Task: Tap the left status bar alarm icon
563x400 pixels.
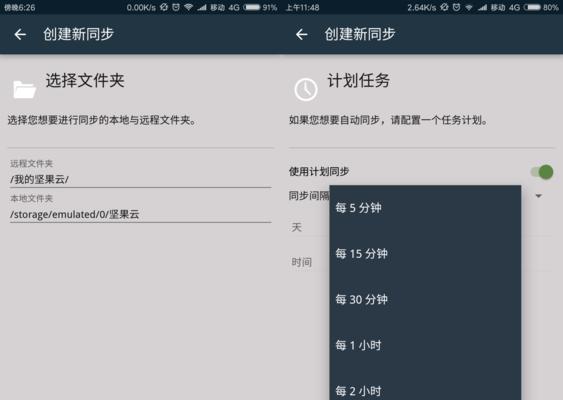Action: click(x=176, y=7)
